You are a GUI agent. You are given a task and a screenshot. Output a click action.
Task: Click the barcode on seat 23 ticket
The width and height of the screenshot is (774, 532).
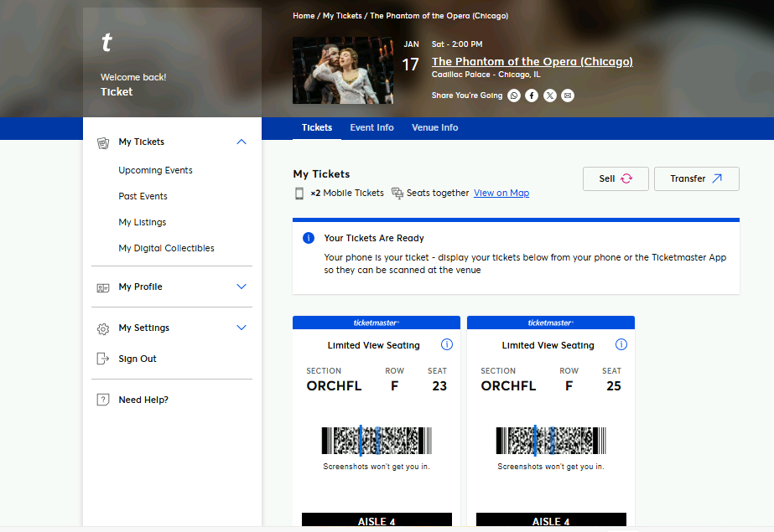click(377, 441)
